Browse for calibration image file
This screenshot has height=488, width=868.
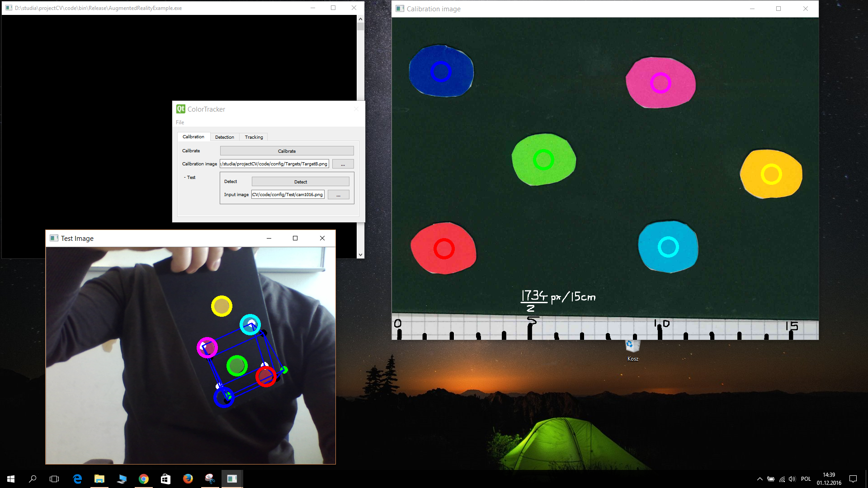343,164
